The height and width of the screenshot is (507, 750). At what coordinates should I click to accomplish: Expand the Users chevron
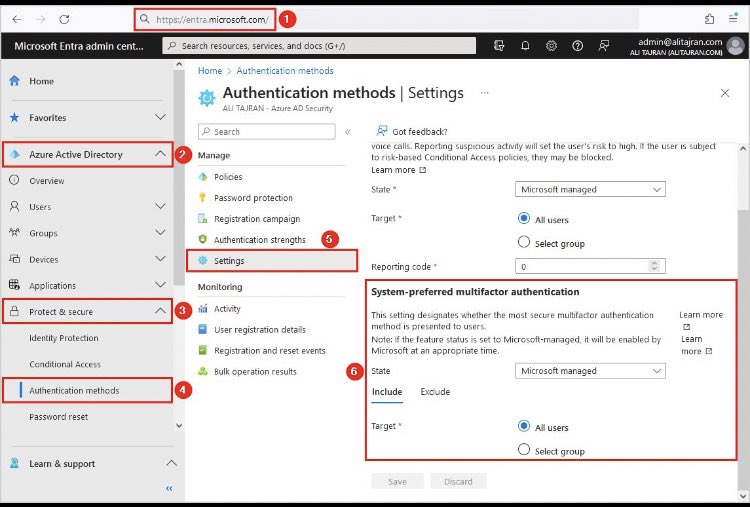(161, 206)
